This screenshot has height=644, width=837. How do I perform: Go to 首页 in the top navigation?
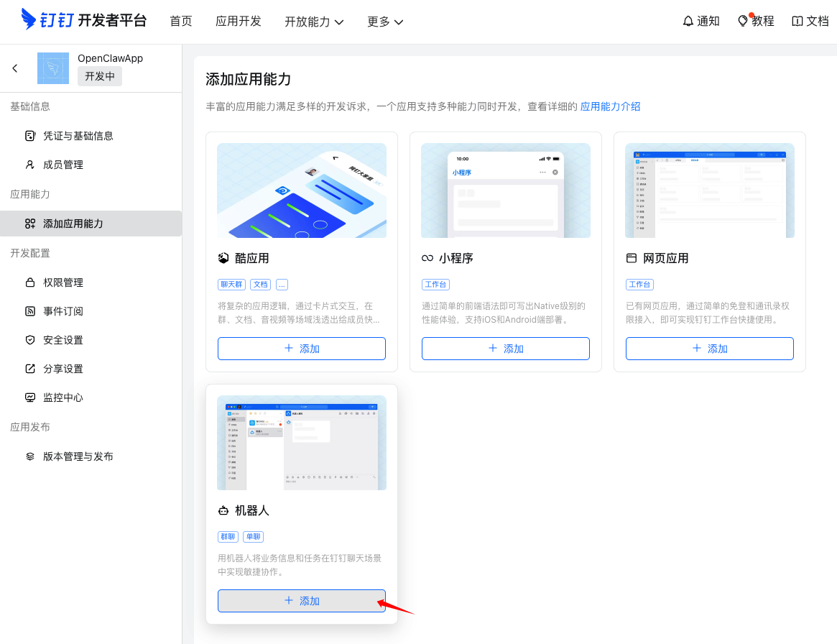(180, 22)
